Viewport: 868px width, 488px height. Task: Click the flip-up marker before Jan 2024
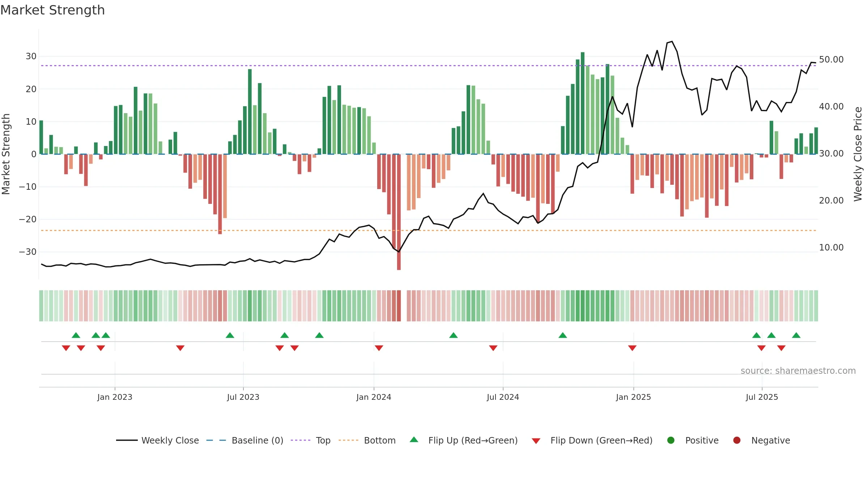click(x=319, y=335)
